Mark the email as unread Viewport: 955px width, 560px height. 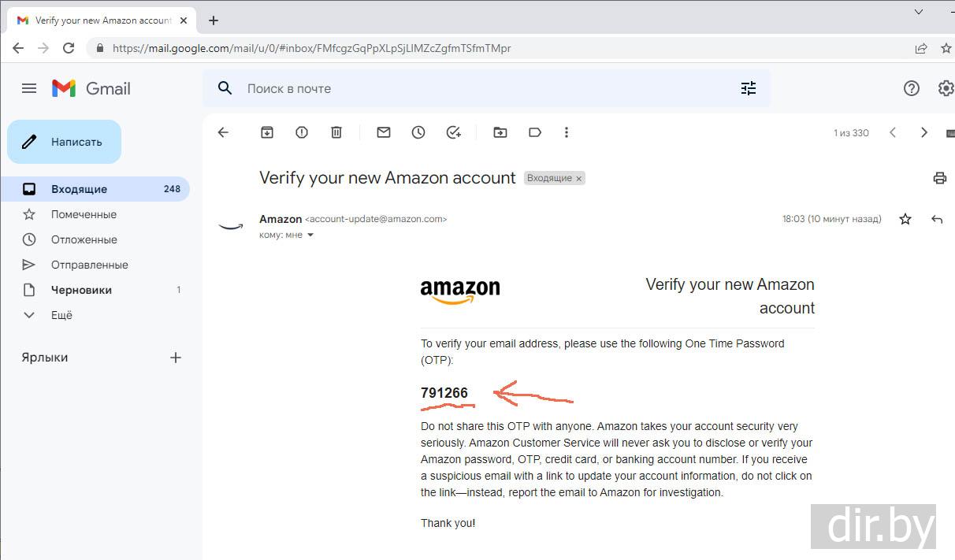384,132
